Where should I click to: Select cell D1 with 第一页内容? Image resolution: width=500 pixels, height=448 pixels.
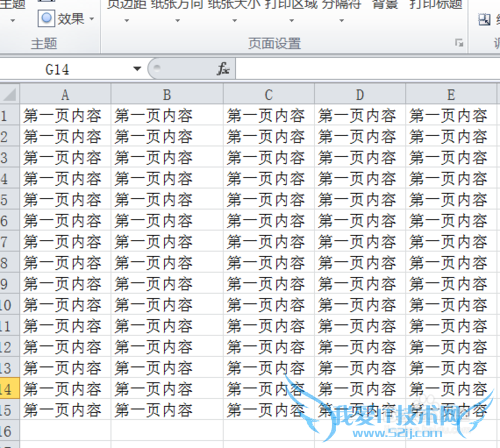point(360,116)
